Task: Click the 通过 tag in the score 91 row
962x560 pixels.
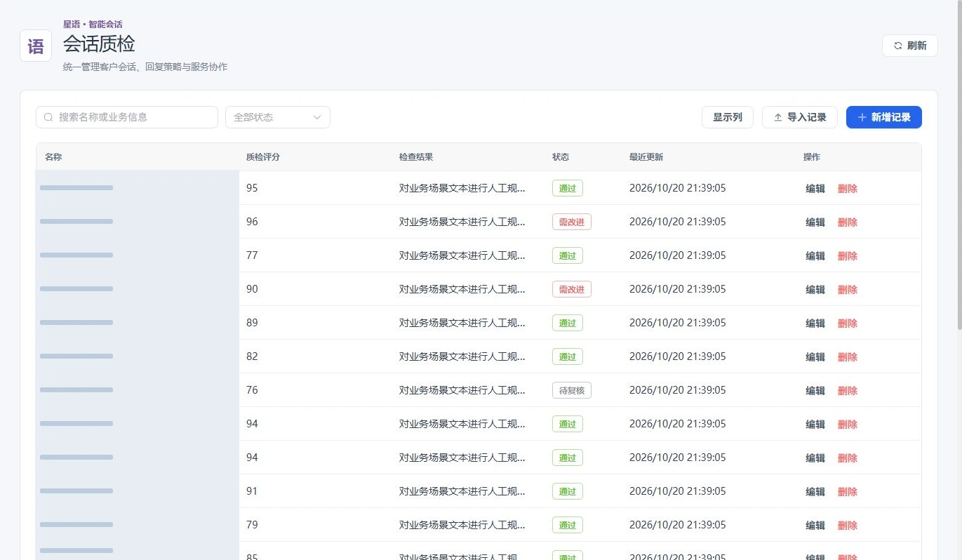Action: pos(568,491)
